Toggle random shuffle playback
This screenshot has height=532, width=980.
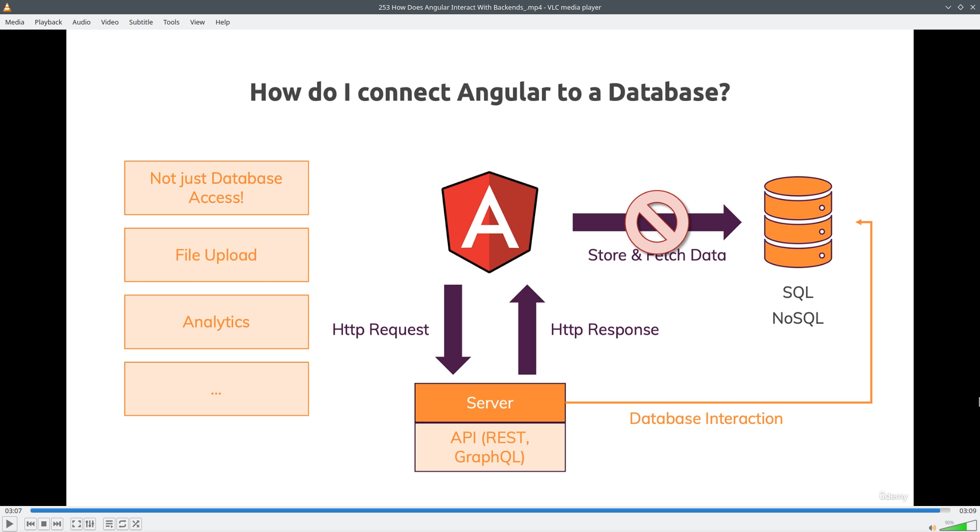point(136,524)
